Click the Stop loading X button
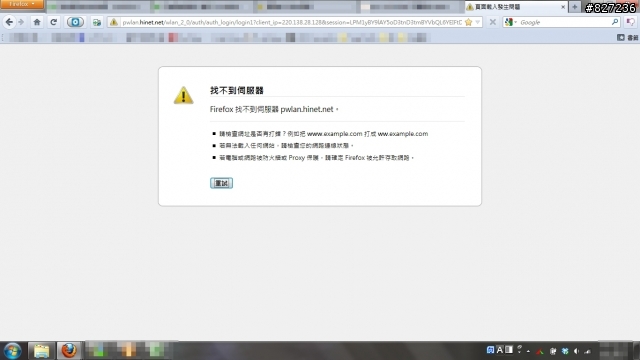 point(493,22)
